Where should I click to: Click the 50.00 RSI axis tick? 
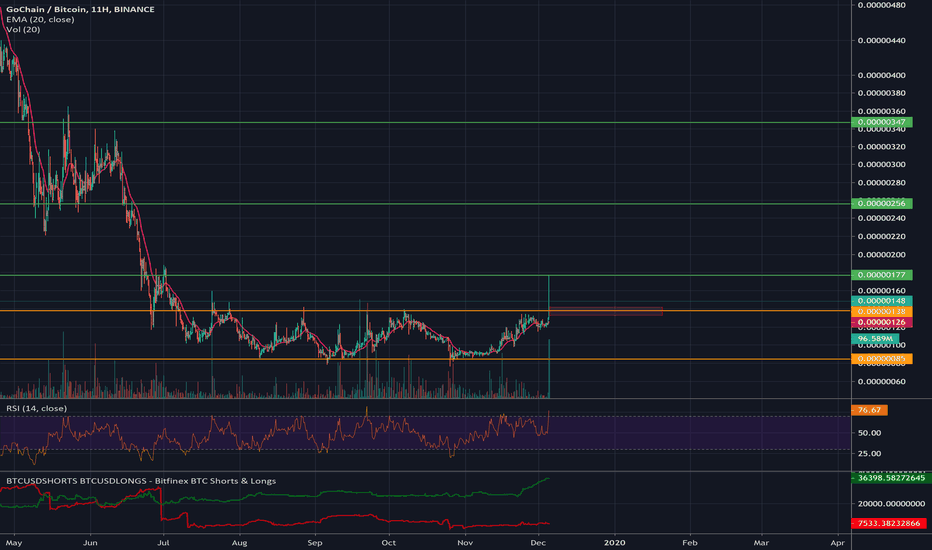869,433
